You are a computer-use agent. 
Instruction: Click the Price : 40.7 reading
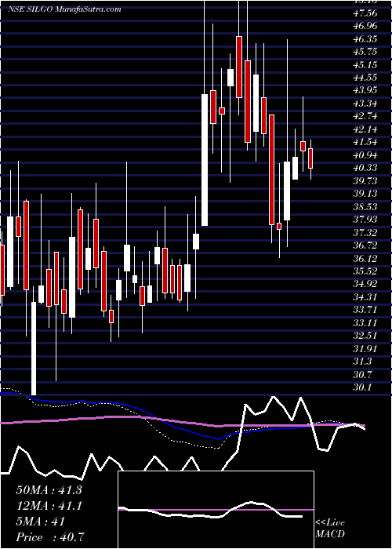coord(50,537)
